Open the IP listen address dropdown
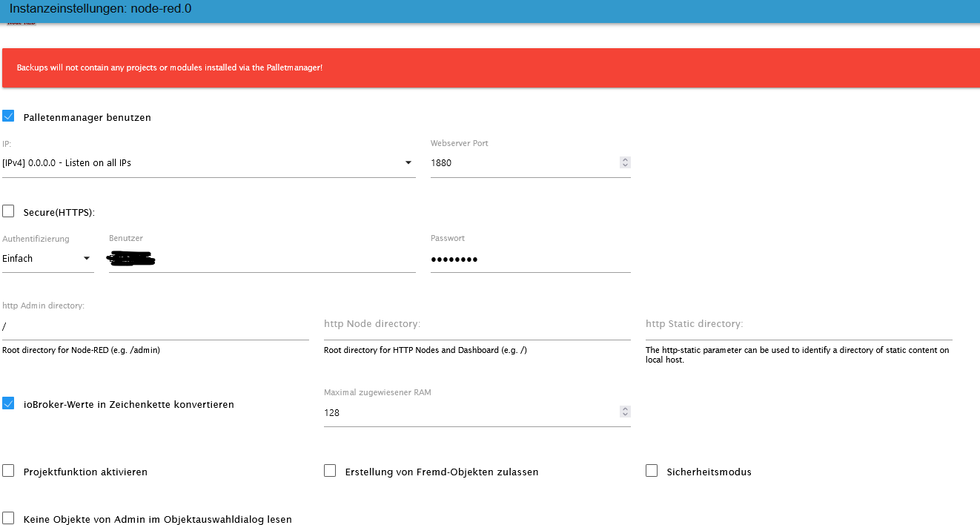 209,163
